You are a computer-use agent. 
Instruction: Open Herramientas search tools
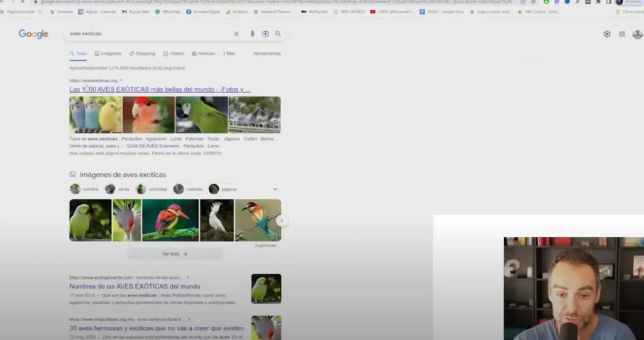[267, 54]
